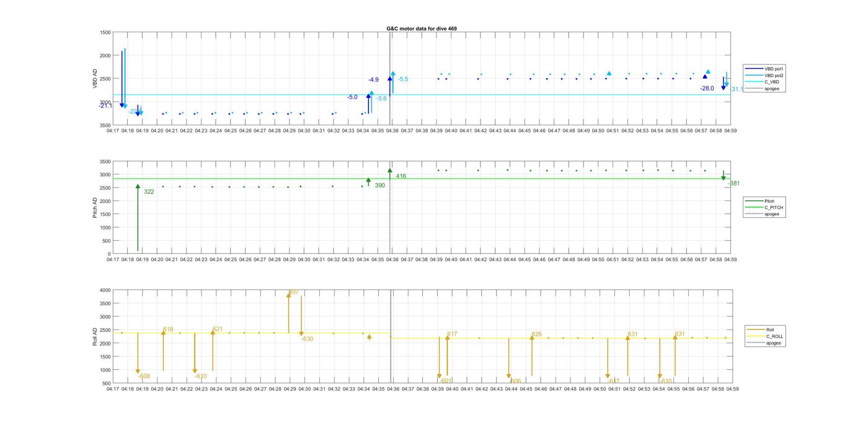Click the title 'G&C motor data for dive 469'
The height and width of the screenshot is (430, 868).
tap(422, 29)
